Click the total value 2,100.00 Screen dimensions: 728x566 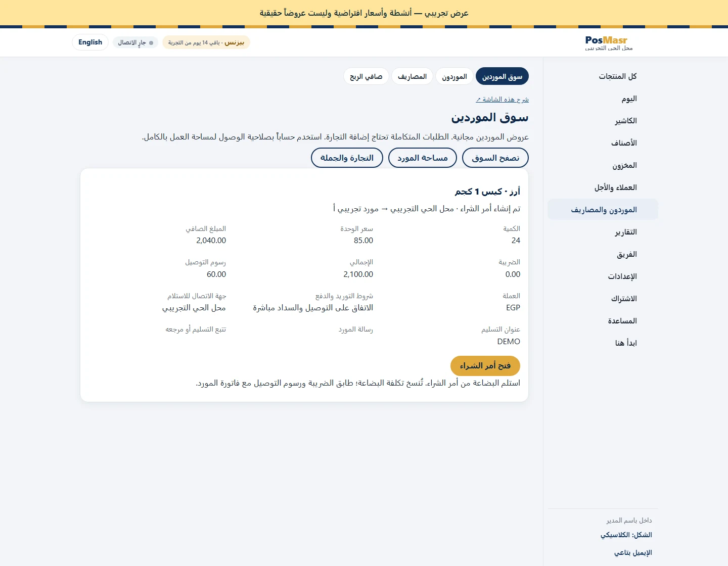click(x=358, y=274)
